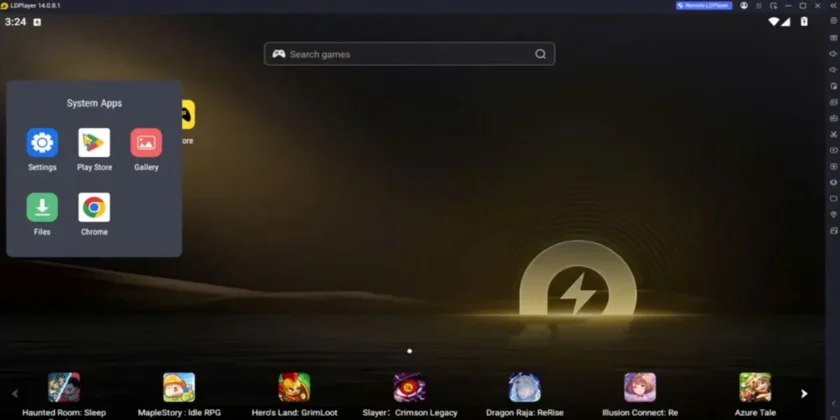Click the System Apps folder title
Image resolution: width=840 pixels, height=420 pixels.
[x=94, y=103]
